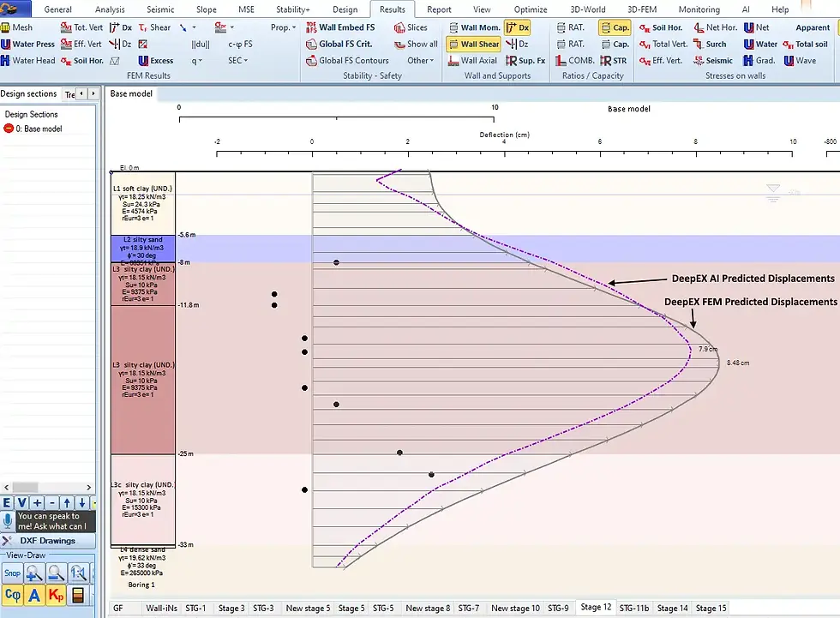Click the plus add section button

(x=37, y=503)
